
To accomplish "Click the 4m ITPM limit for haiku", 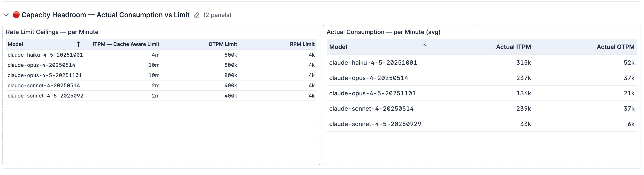I will (155, 55).
